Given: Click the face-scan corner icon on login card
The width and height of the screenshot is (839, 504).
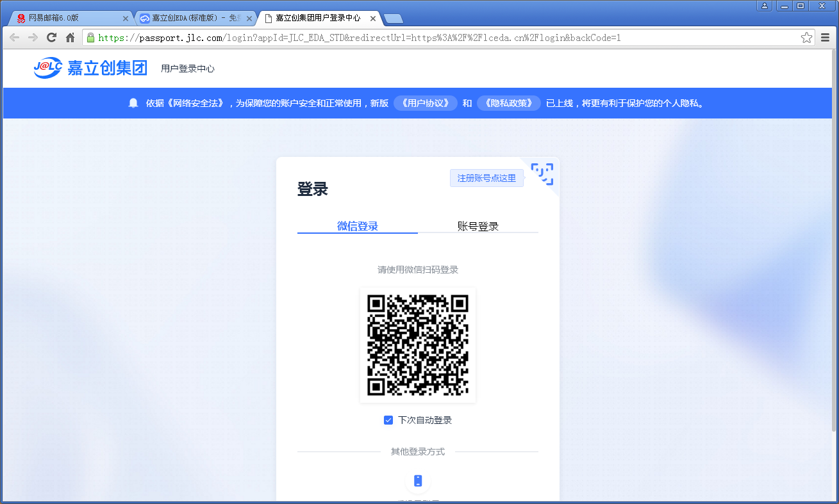Looking at the screenshot, I should [x=542, y=174].
